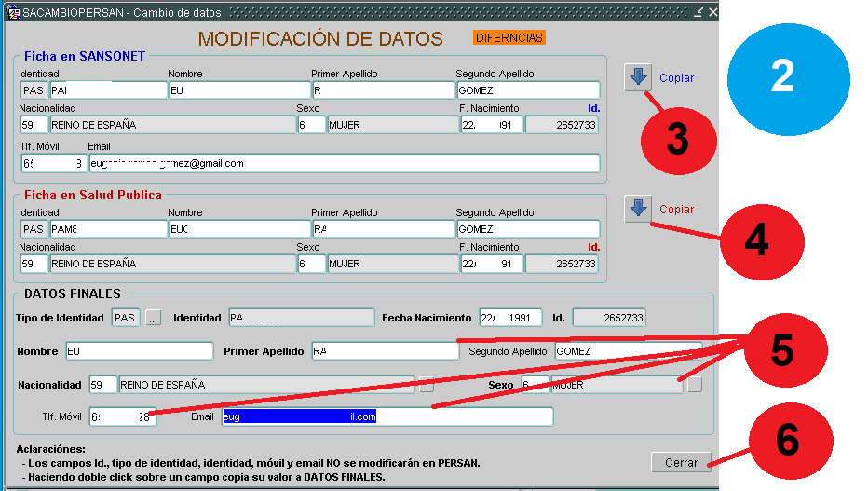Image resolution: width=868 pixels, height=491 pixels.
Task: Click the minimize arrow in the title bar
Action: pos(698,12)
